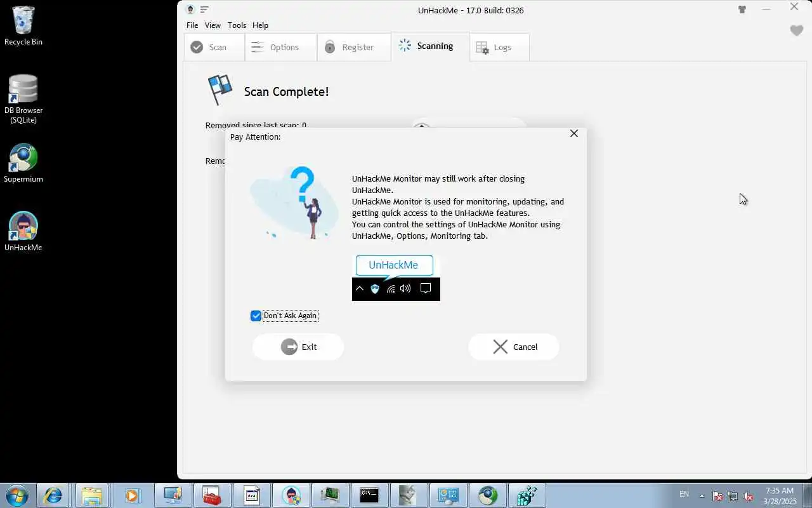Open the File menu
Image resolution: width=812 pixels, height=508 pixels.
point(192,25)
